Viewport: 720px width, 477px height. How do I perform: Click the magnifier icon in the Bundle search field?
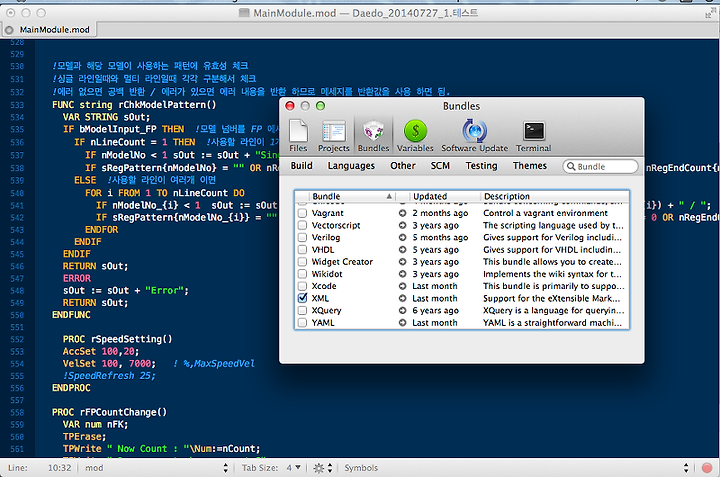(x=571, y=166)
